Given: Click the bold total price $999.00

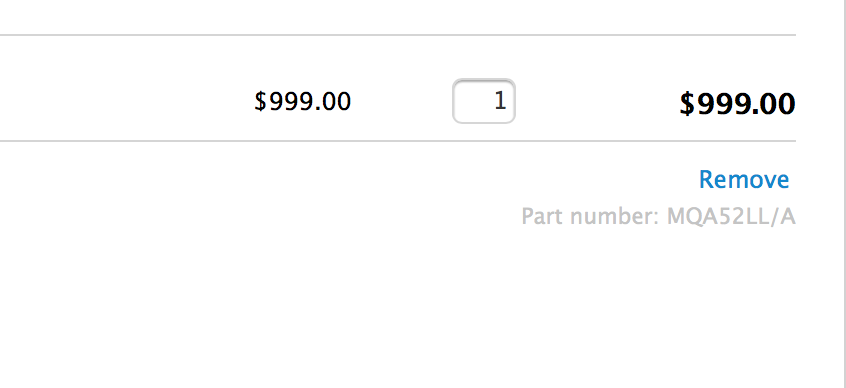Looking at the screenshot, I should pos(737,104).
